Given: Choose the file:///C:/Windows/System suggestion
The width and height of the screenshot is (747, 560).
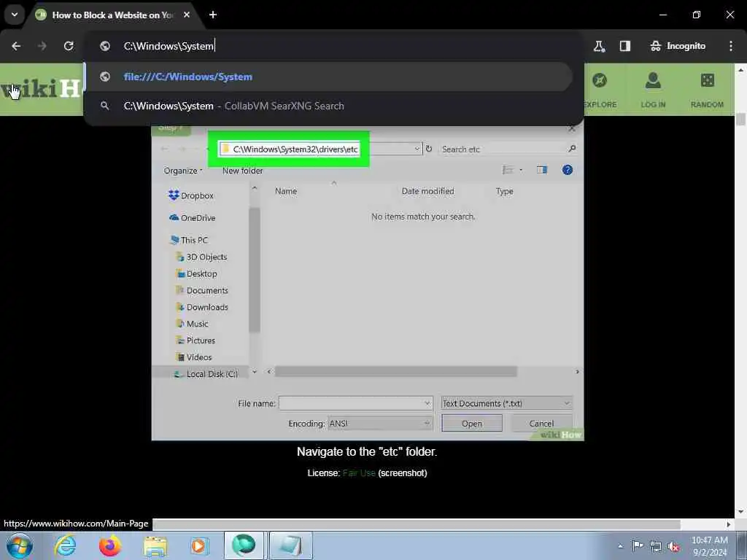Looking at the screenshot, I should pyautogui.click(x=329, y=77).
